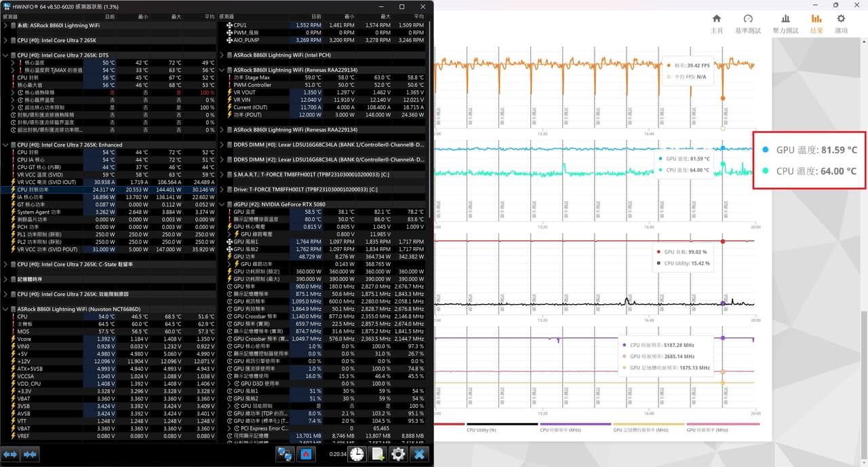868x467 pixels.
Task: Click the expand-all arrows icon in HWiNFO
Action: [10, 454]
